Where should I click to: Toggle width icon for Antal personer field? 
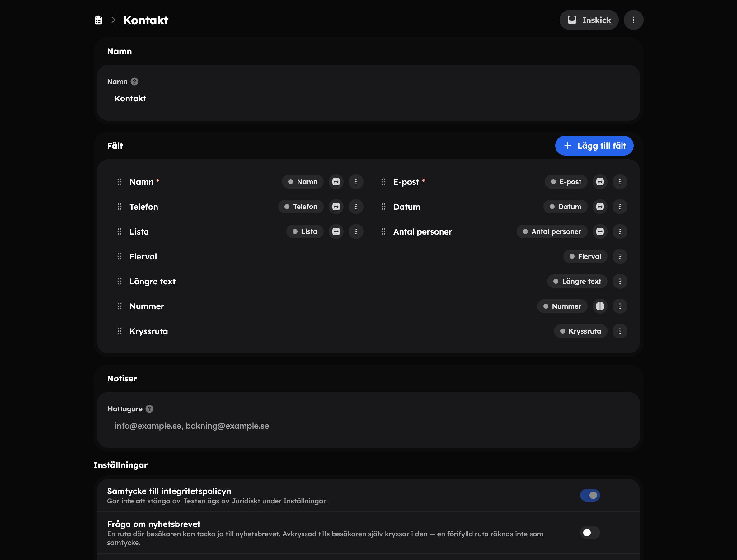(x=600, y=232)
